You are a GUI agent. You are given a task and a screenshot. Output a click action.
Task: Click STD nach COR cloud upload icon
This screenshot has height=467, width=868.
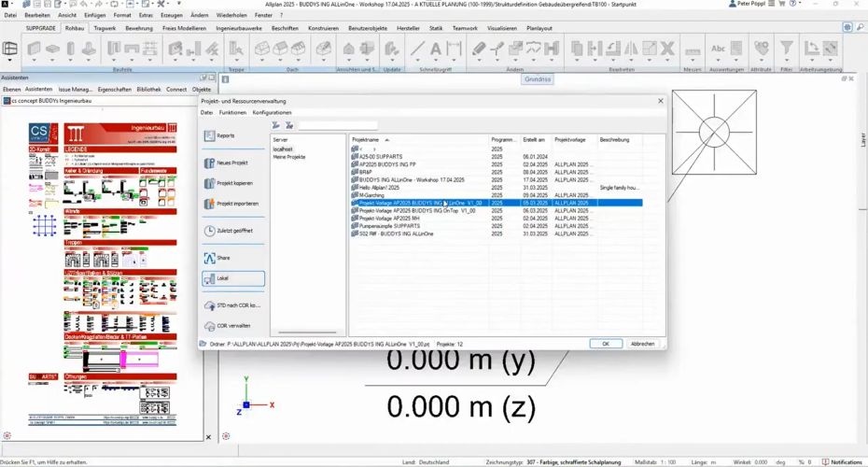(x=209, y=305)
